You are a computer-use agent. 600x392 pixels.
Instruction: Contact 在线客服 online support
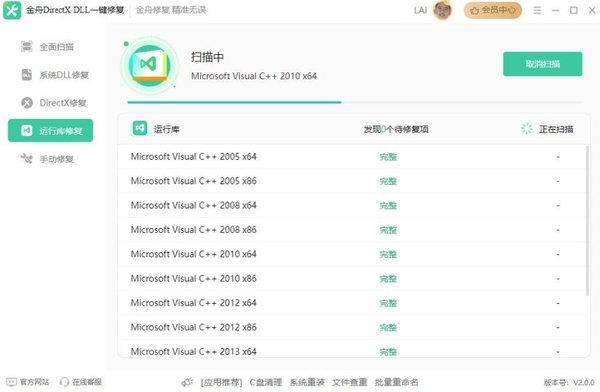point(81,382)
